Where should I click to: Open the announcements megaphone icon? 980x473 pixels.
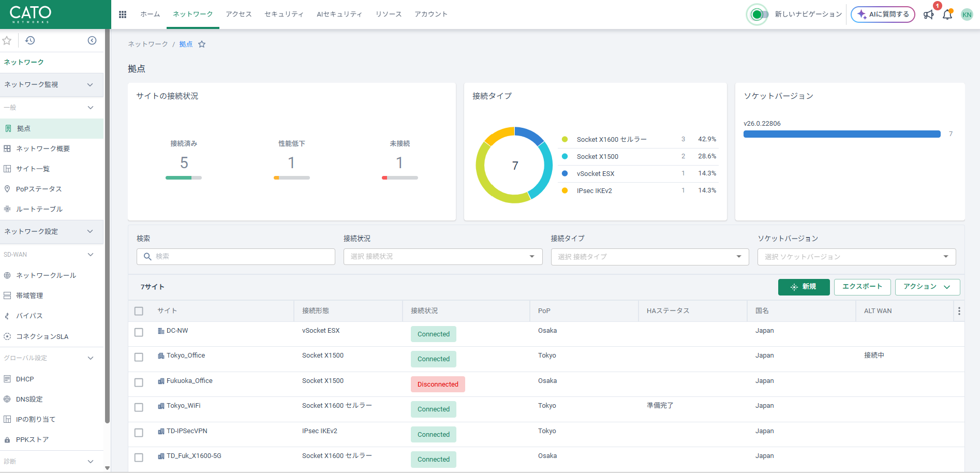tap(929, 14)
